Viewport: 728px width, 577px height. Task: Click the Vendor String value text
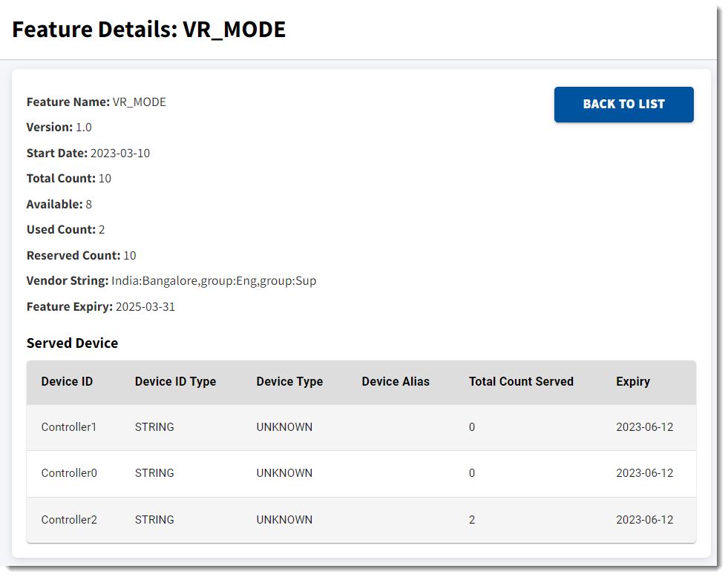(214, 281)
